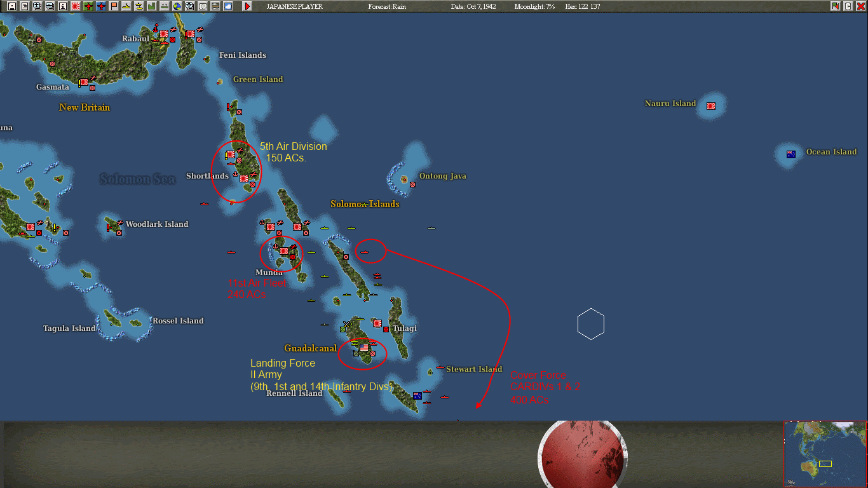This screenshot has height=488, width=868.
Task: Open the information 'i' toolbar icon
Action: pos(62,6)
